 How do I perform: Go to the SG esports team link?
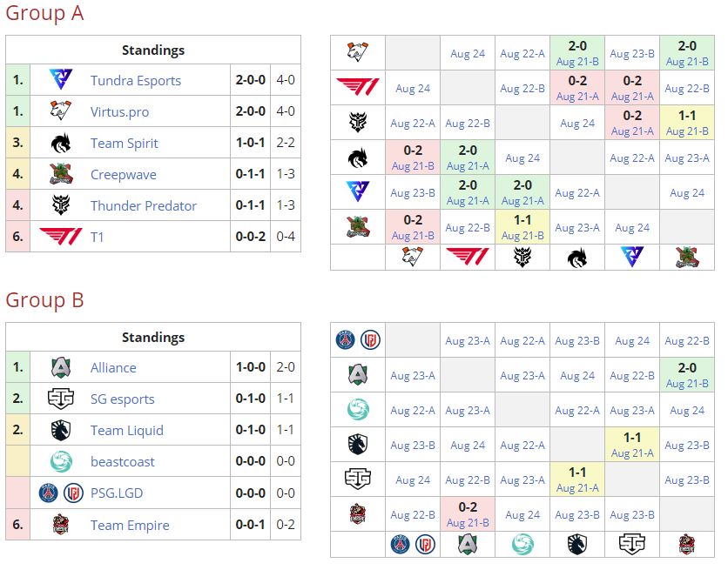(123, 399)
